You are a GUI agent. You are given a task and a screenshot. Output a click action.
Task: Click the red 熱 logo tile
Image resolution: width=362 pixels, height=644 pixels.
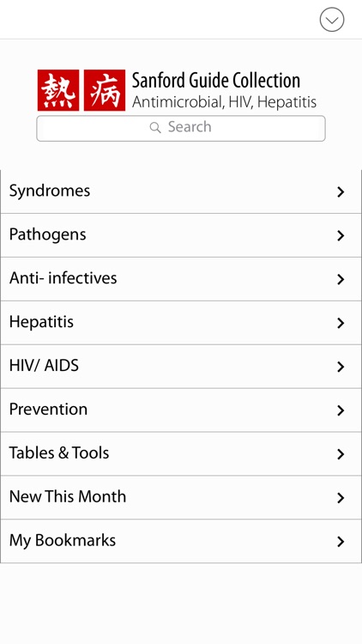coord(58,90)
